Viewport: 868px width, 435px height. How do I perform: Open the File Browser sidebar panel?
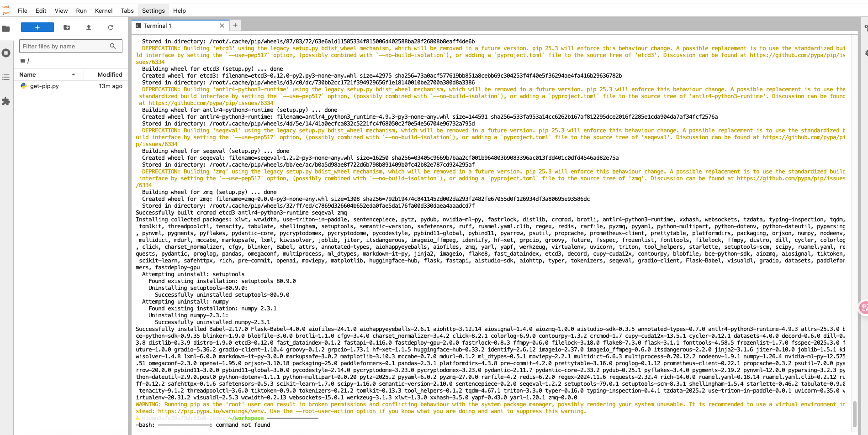[x=6, y=29]
